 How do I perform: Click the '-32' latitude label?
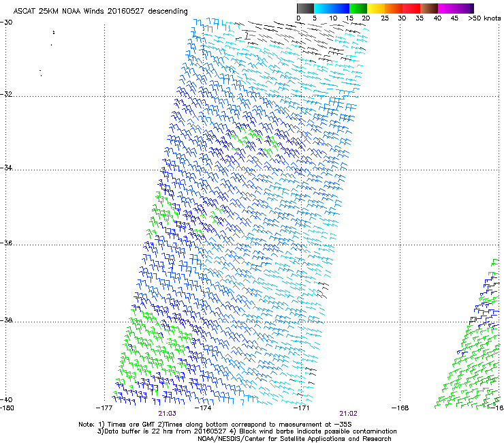click(6, 94)
